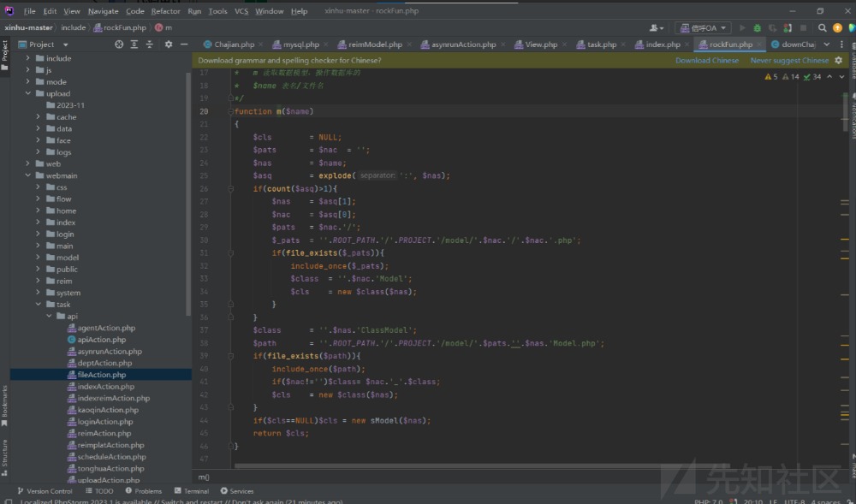Toggle the Terminal tool window
856x504 pixels.
191,491
